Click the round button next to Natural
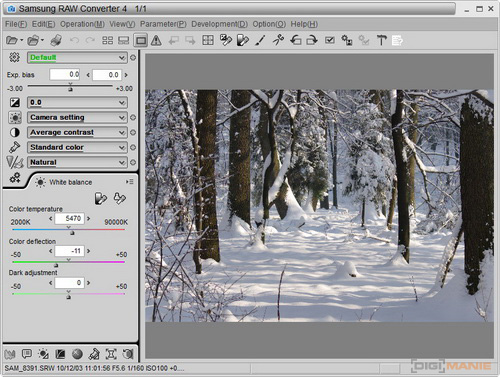 pos(133,162)
